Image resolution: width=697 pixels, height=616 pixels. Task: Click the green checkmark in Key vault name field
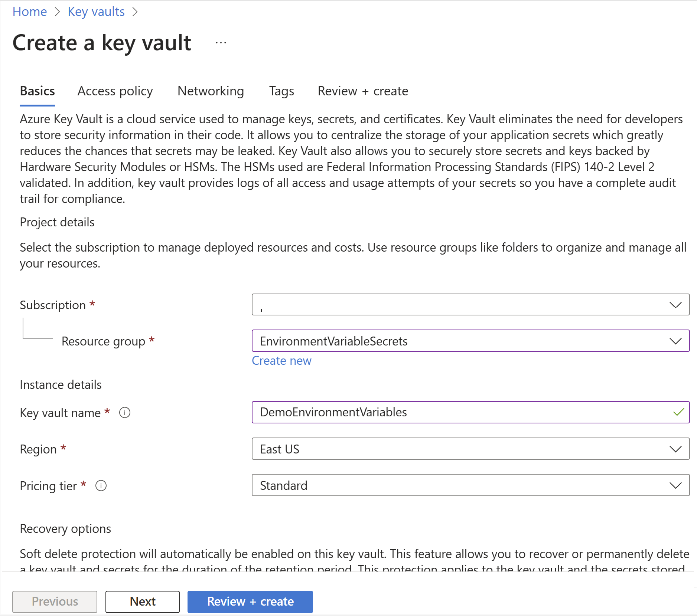click(x=678, y=412)
